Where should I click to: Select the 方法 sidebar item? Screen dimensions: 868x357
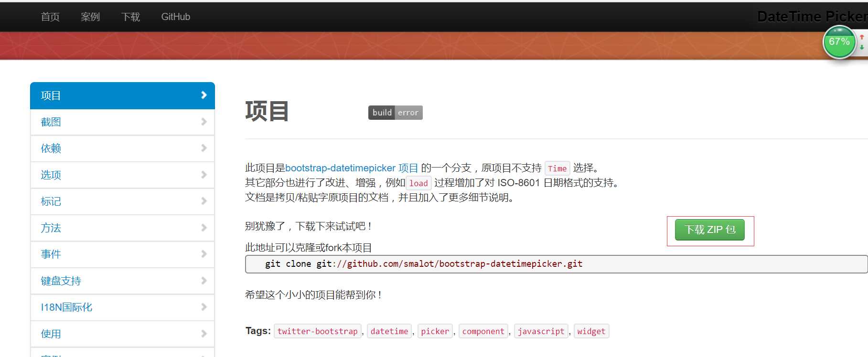click(122, 228)
